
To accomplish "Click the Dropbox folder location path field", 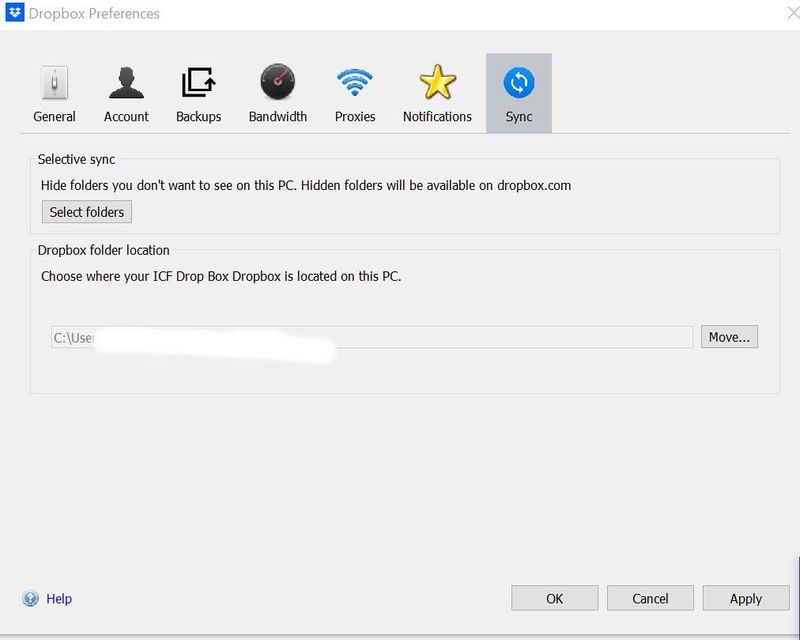I will 370,337.
